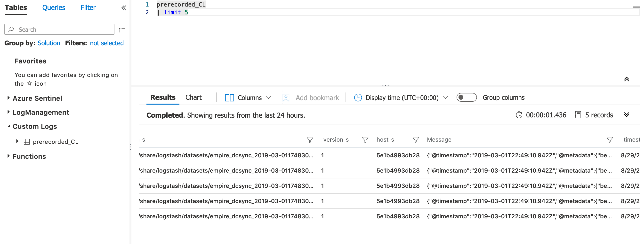644x244 pixels.
Task: Collapse the results panel with the double-down chevron
Action: (627, 115)
